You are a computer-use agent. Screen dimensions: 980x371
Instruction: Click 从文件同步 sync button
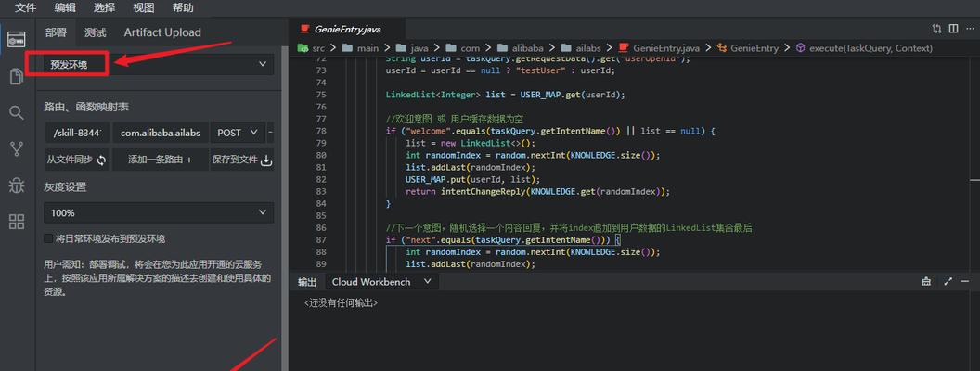click(x=77, y=160)
